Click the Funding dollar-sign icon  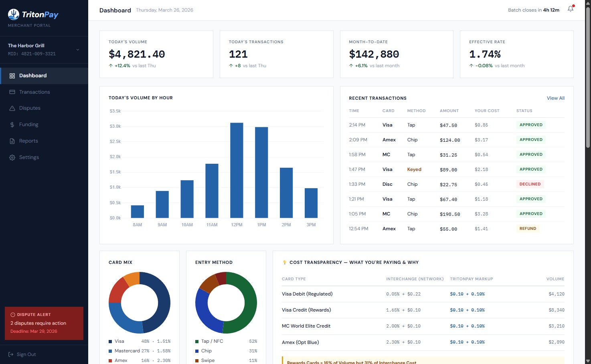click(x=12, y=124)
